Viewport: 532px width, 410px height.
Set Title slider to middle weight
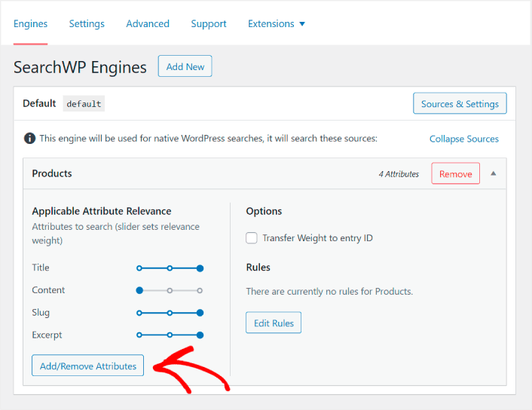pos(170,268)
